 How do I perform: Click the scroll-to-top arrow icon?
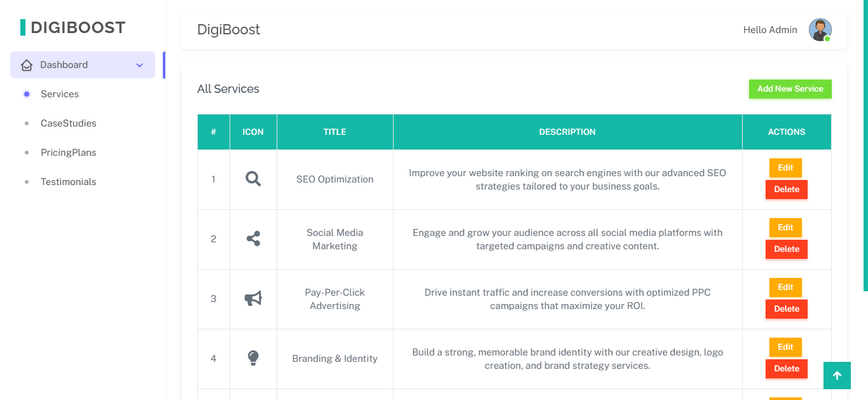(x=837, y=376)
